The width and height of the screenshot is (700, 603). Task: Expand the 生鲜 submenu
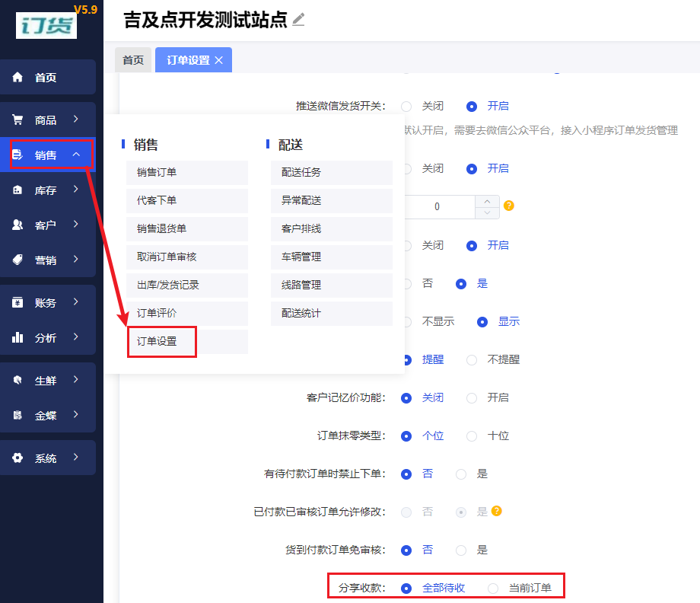click(46, 379)
